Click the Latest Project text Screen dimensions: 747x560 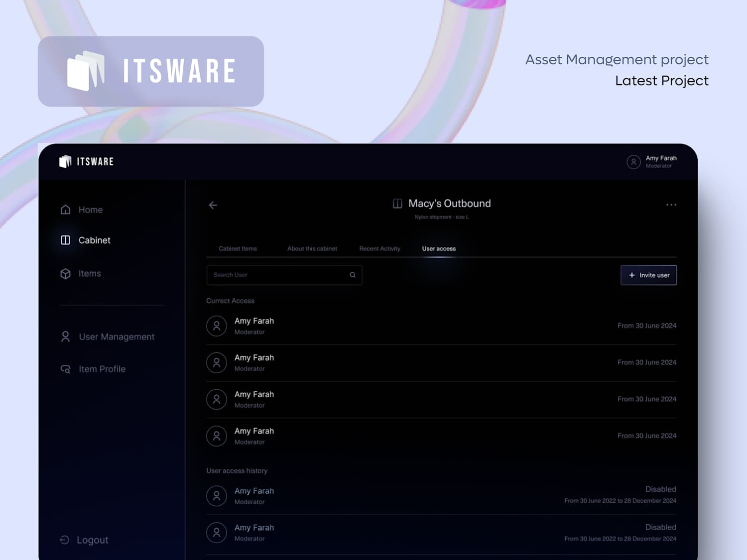coord(662,81)
